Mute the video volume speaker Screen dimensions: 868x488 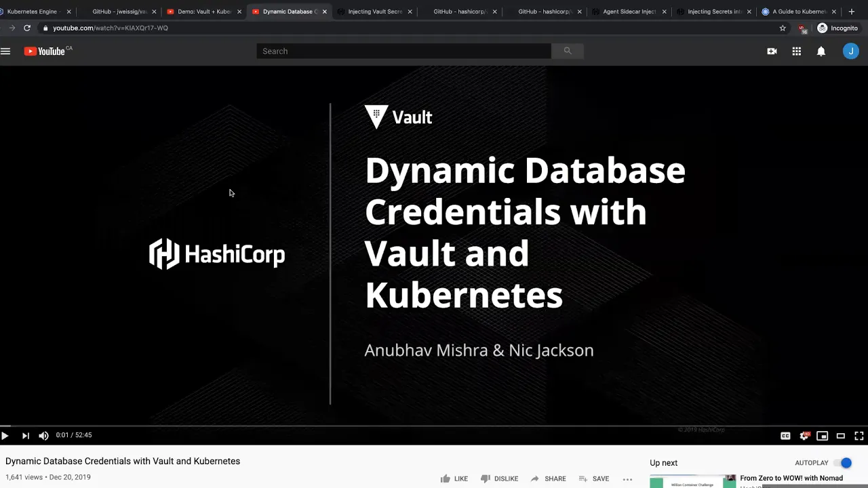(x=43, y=436)
